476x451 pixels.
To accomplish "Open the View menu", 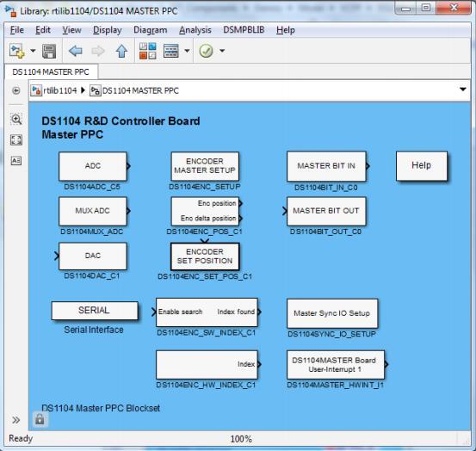I will click(71, 30).
